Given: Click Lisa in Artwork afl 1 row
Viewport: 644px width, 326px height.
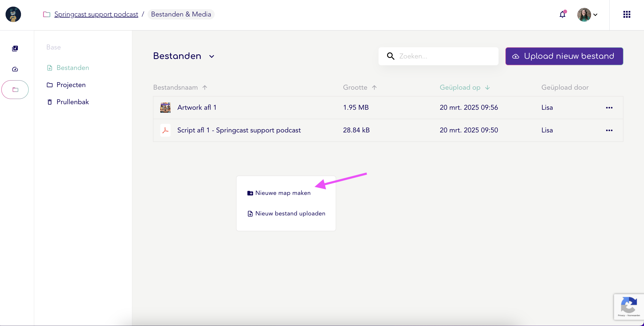Looking at the screenshot, I should click(x=547, y=108).
